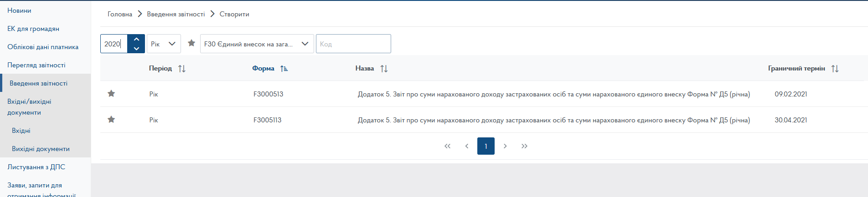Click the Головна breadcrumb link
Viewport: 868px width, 197px height.
[120, 14]
